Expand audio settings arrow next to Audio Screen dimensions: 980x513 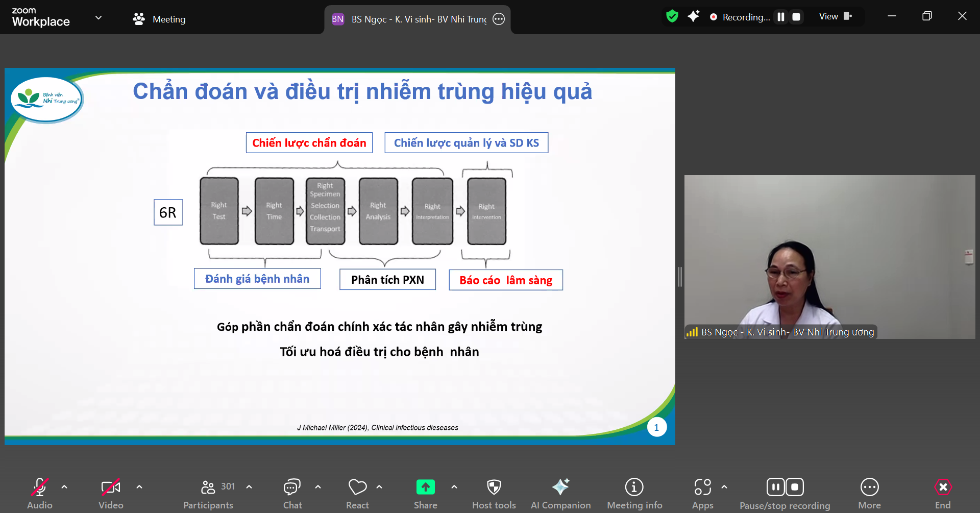[x=64, y=487]
